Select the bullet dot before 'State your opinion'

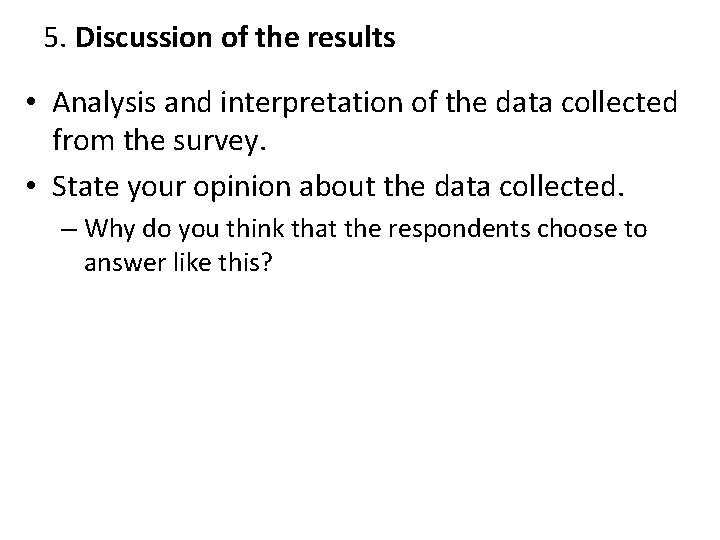tap(31, 186)
